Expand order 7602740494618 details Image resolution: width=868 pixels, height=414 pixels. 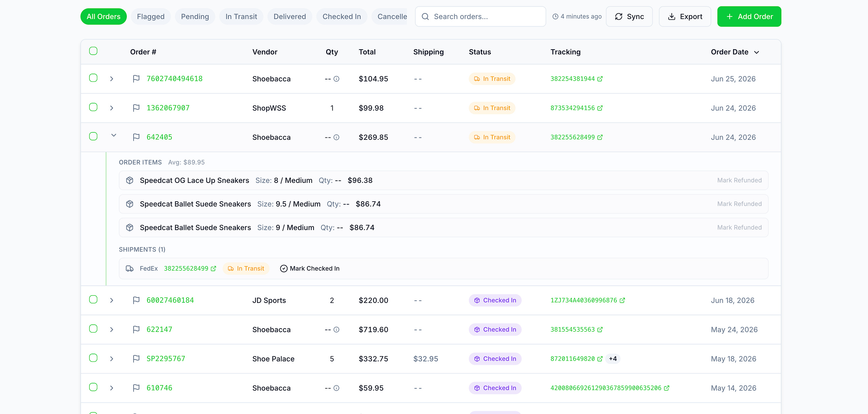[x=112, y=79]
